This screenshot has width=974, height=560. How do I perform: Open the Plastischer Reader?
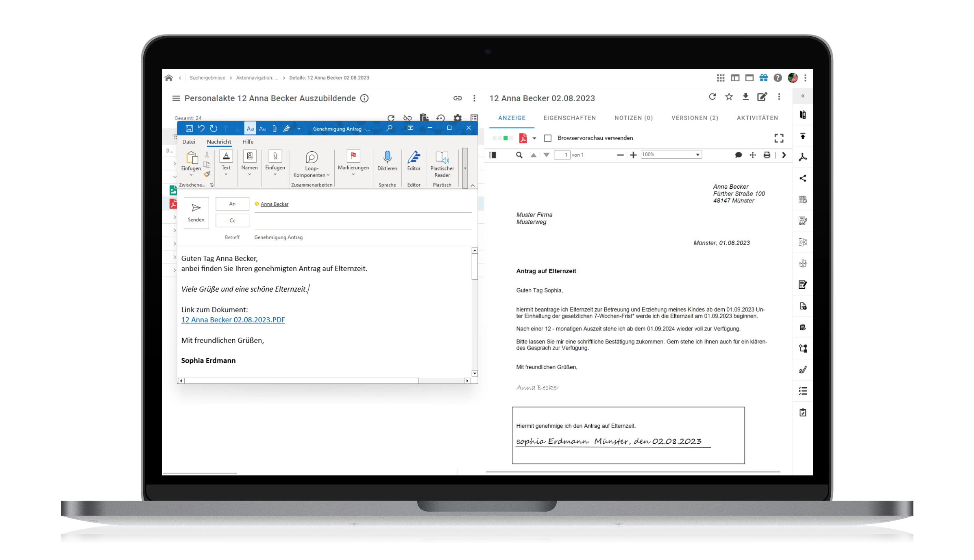(x=442, y=164)
